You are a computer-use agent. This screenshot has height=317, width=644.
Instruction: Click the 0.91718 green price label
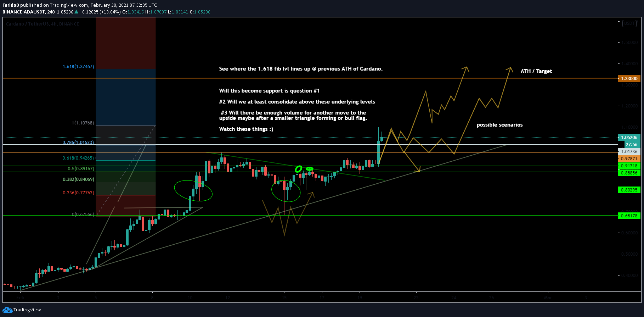pyautogui.click(x=629, y=166)
